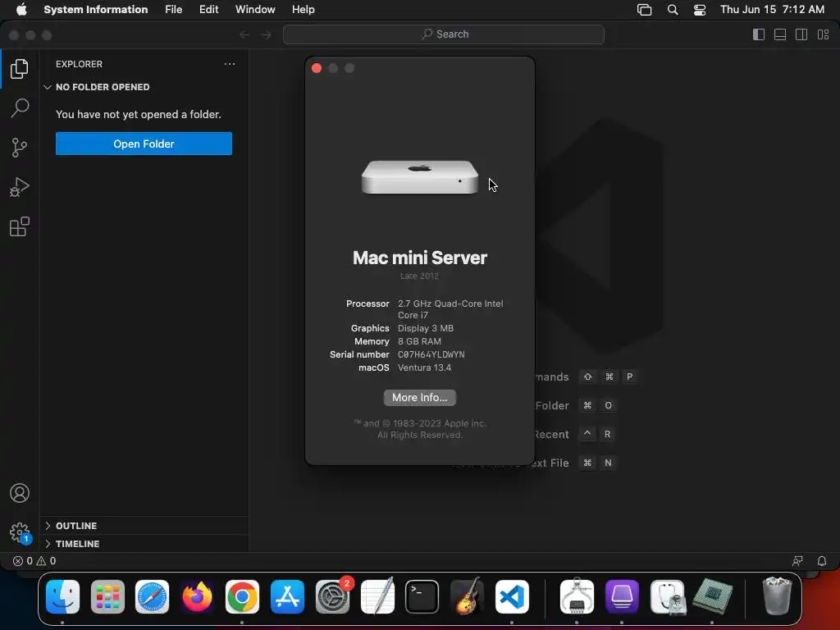
Task: Open the Run and Debug view
Action: (x=20, y=187)
